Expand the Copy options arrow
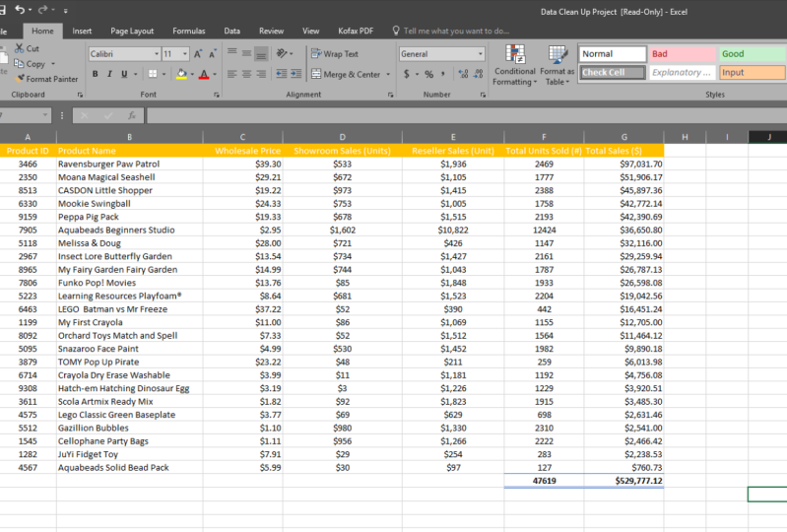This screenshot has width=787, height=532. point(53,64)
